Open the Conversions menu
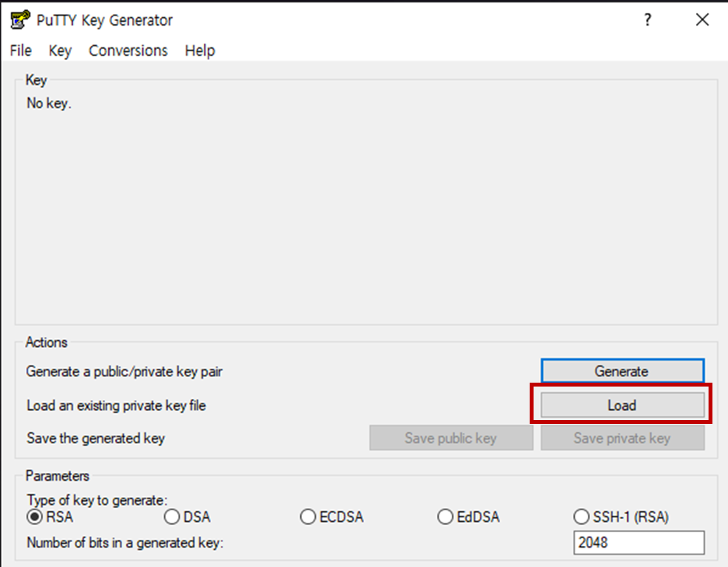This screenshot has height=567, width=728. pos(128,50)
